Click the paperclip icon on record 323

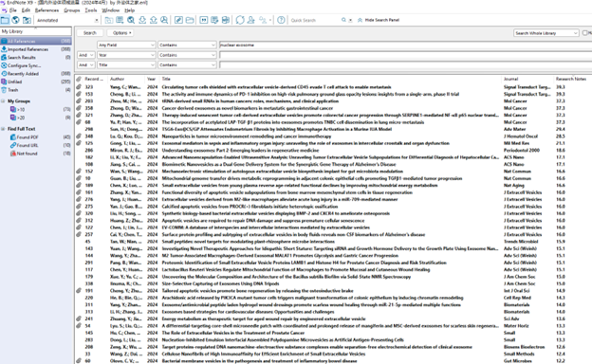[79, 87]
